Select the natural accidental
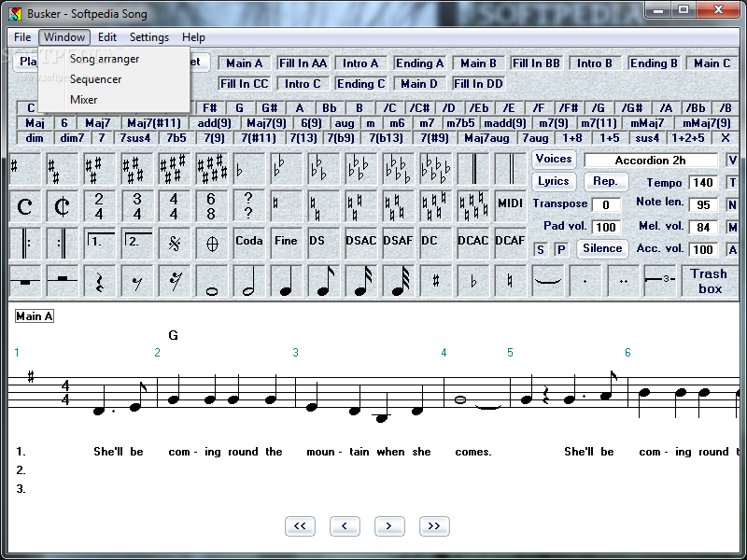The height and width of the screenshot is (560, 747). click(x=510, y=281)
